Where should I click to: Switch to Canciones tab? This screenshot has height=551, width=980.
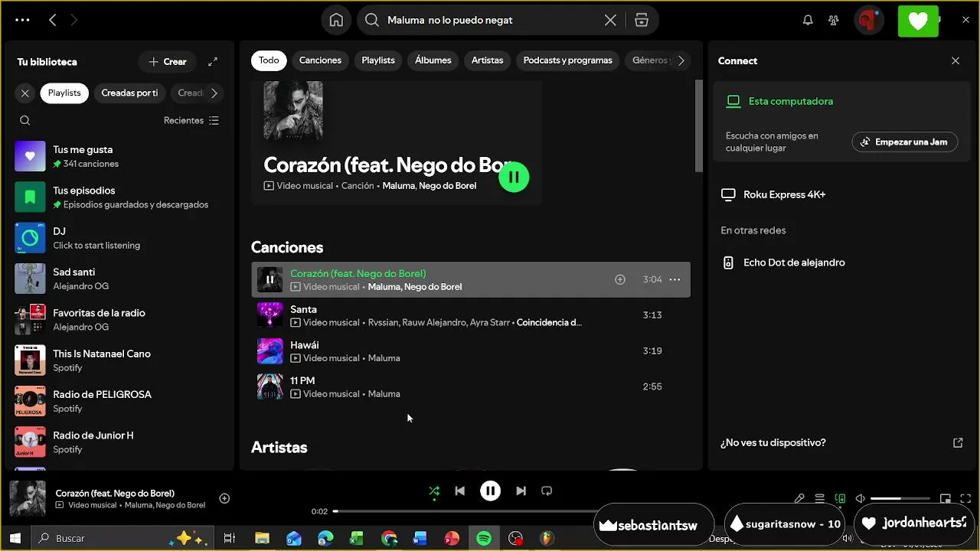320,60
